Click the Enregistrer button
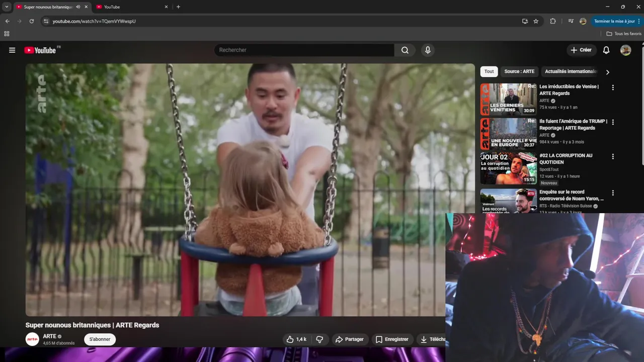644x362 pixels. click(x=392, y=339)
